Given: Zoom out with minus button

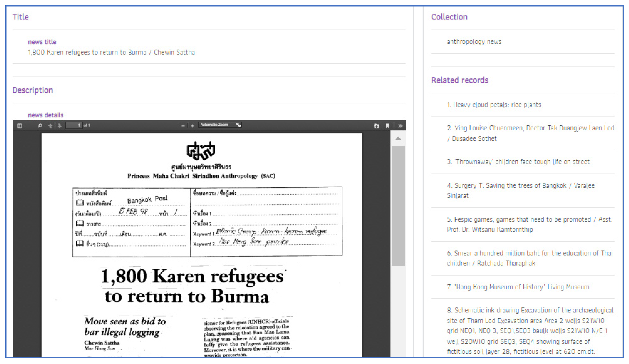Looking at the screenshot, I should click(x=183, y=126).
